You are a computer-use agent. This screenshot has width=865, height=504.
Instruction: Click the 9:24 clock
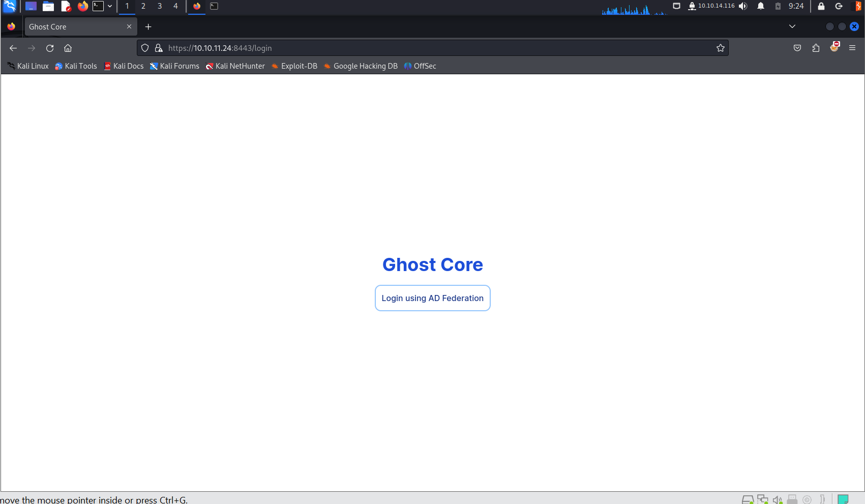tap(796, 6)
